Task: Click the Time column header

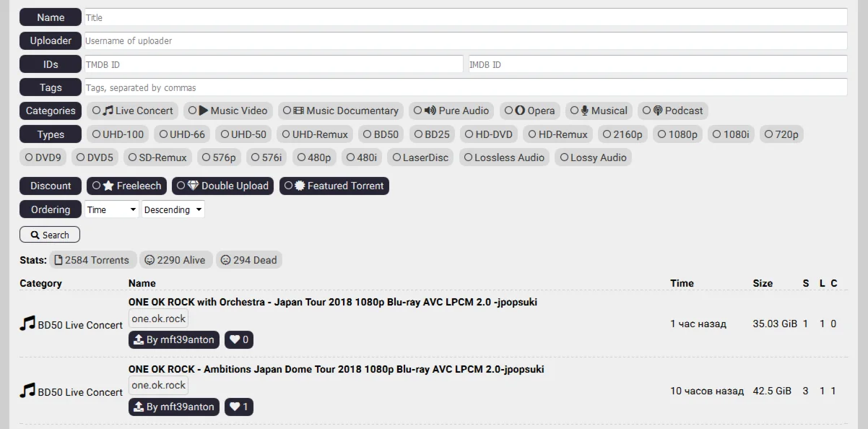Action: pos(682,283)
